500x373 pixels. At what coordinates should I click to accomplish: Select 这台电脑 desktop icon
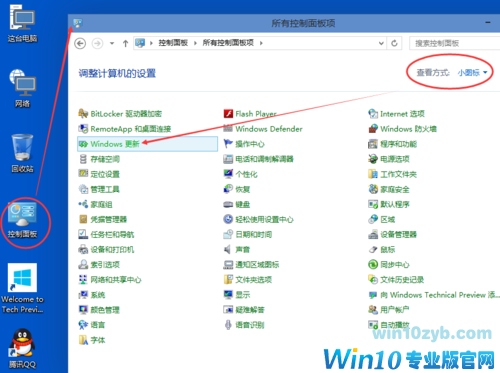tap(22, 23)
